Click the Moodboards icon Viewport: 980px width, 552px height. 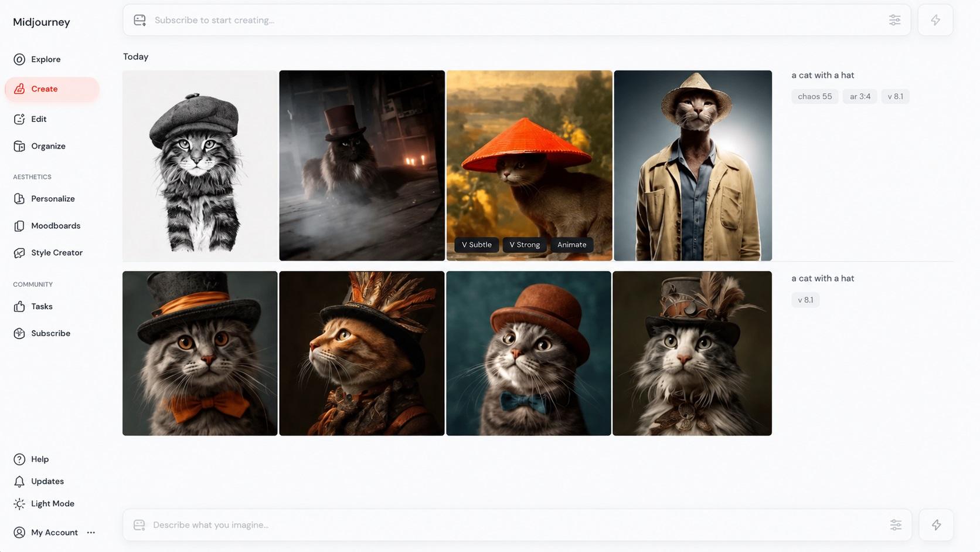click(19, 226)
